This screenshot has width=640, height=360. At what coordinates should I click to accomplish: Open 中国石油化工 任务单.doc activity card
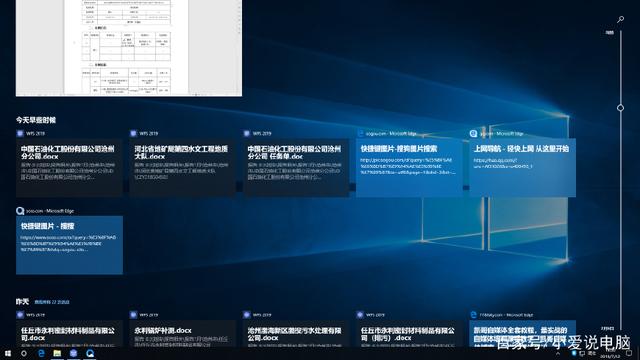coord(296,168)
